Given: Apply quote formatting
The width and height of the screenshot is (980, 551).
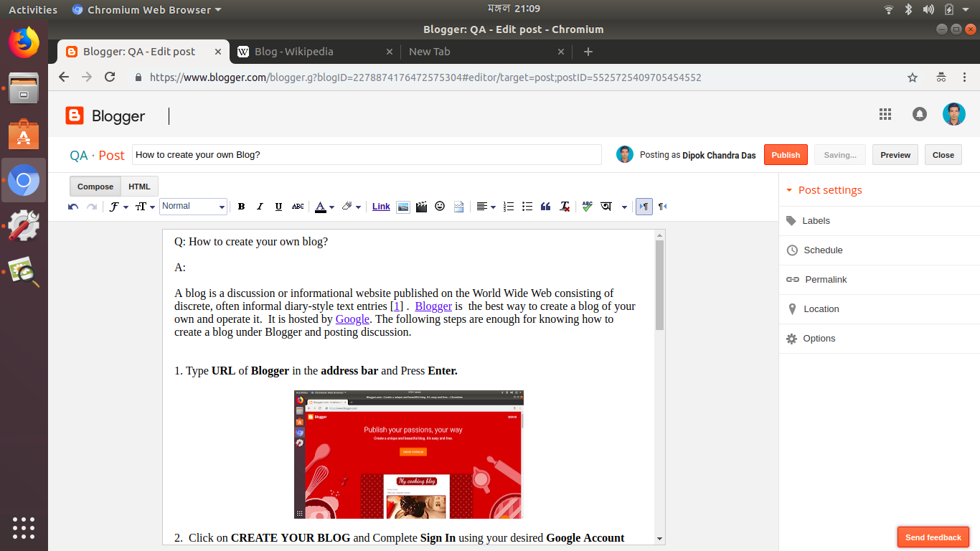Looking at the screenshot, I should coord(546,207).
